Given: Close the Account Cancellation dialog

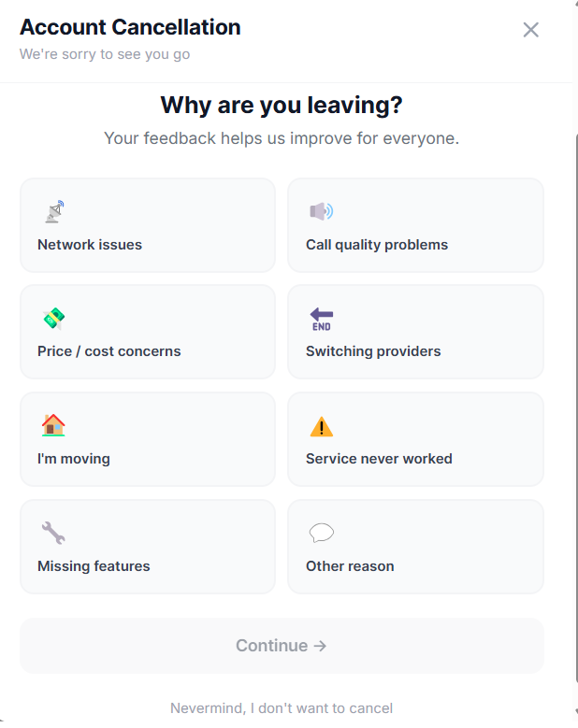Looking at the screenshot, I should click(x=531, y=30).
